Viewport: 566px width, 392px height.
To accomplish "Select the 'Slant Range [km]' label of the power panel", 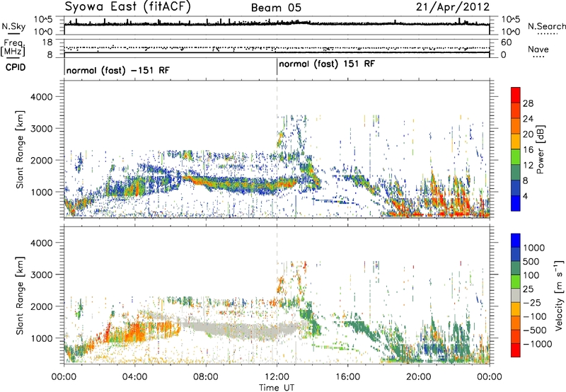I will pos(20,149).
